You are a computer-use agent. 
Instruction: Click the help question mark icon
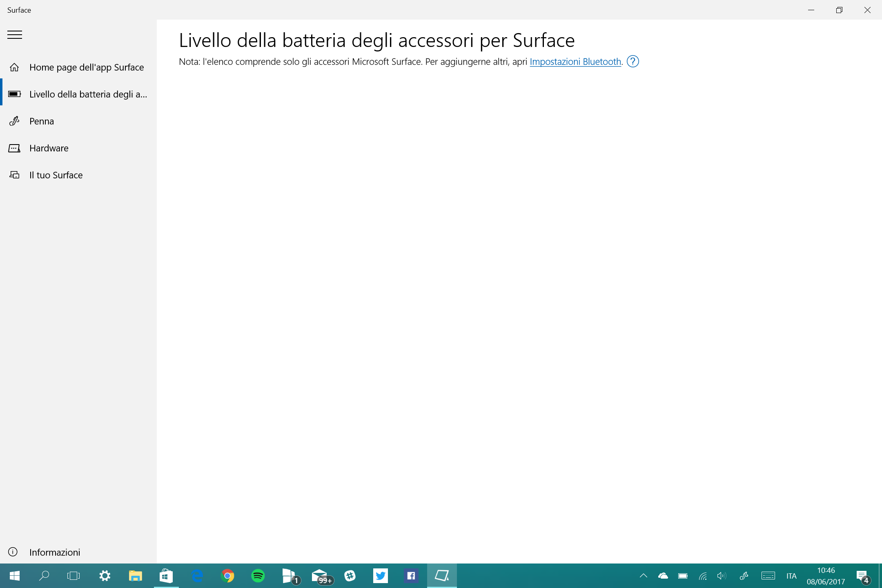tap(633, 62)
